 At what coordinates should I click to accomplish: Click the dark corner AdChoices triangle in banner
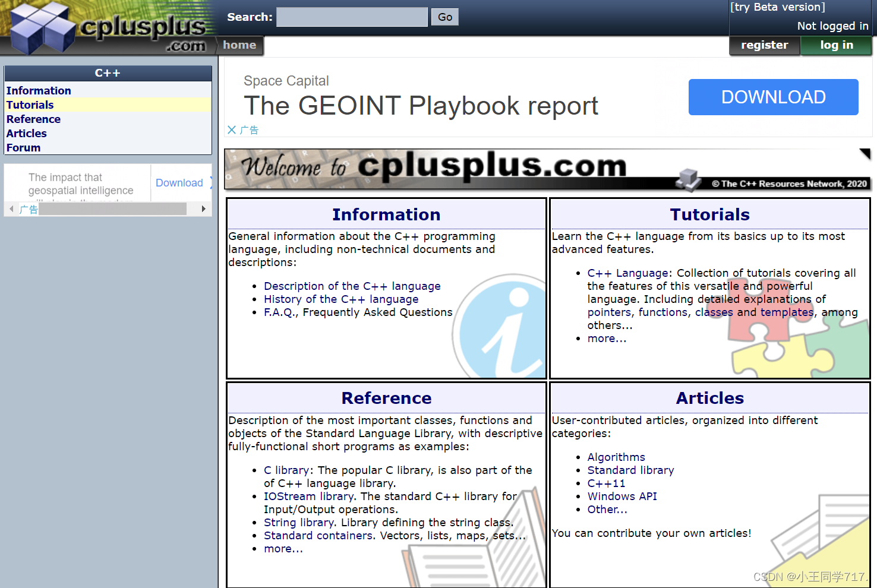pyautogui.click(x=865, y=154)
